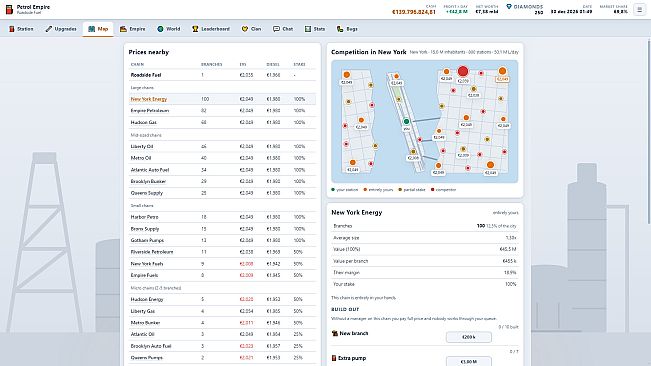Open the Bugs tab
Viewport: 651px width, 366px height.
pos(347,29)
